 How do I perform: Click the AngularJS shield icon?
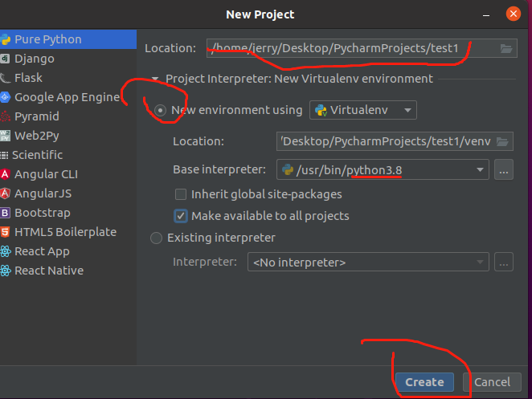click(5, 193)
